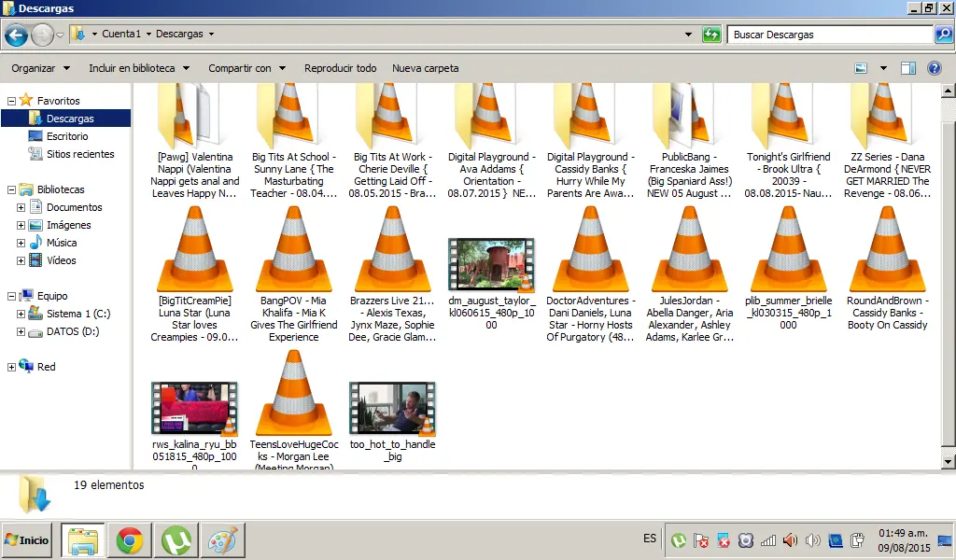Viewport: 956px width, 560px height.
Task: Open the Inicio start button
Action: (x=27, y=539)
